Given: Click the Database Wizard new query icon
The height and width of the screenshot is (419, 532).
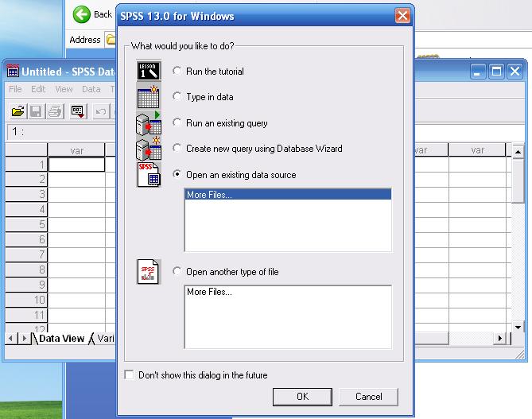Looking at the screenshot, I should point(149,149).
